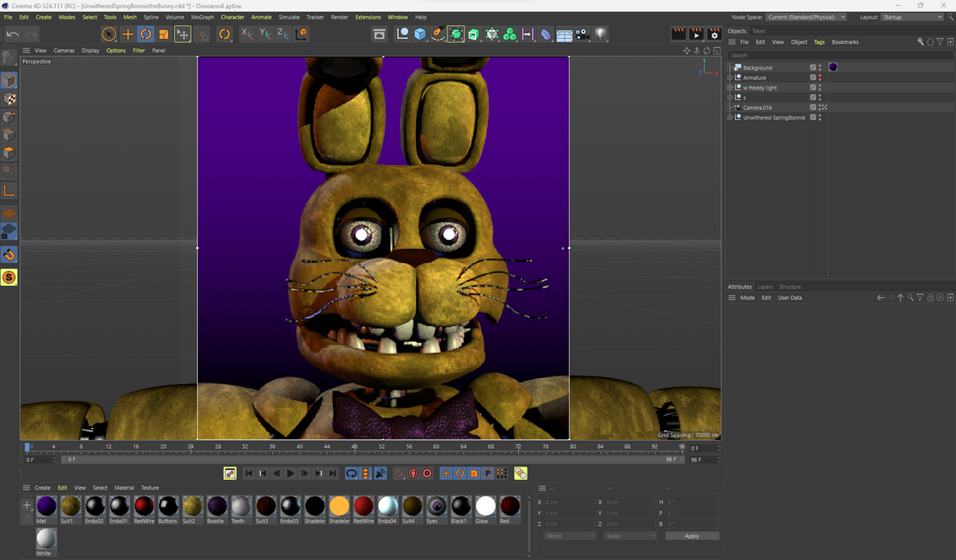Open the MoGraph menu
Screen dimensions: 956x560
tap(202, 17)
